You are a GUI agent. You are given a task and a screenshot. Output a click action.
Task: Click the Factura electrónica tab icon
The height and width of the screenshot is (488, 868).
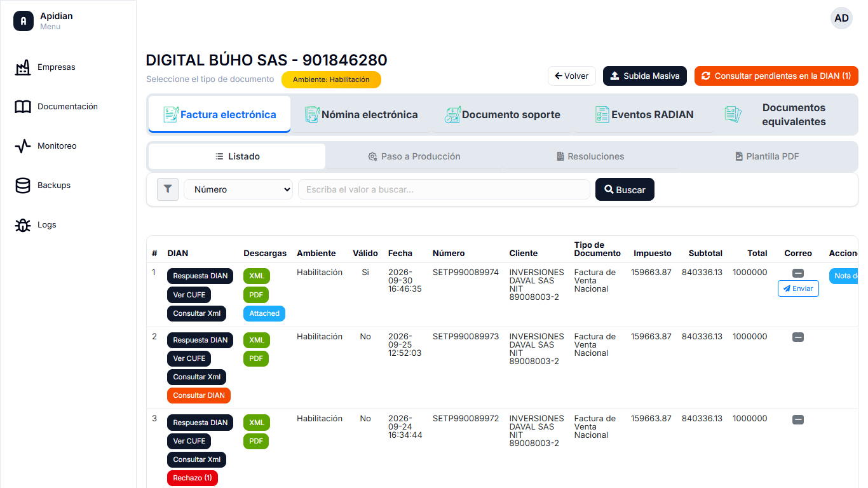coord(171,114)
